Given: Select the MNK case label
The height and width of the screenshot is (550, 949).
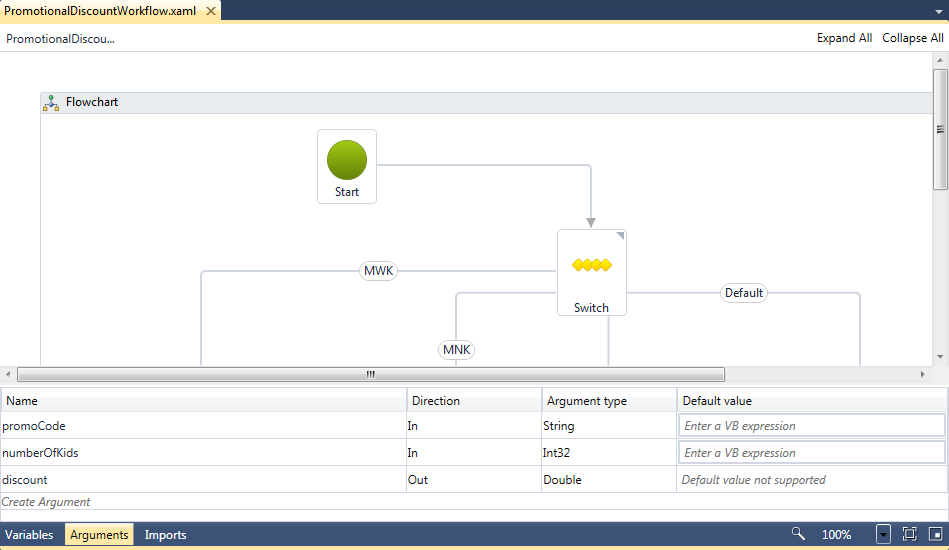Looking at the screenshot, I should 456,350.
